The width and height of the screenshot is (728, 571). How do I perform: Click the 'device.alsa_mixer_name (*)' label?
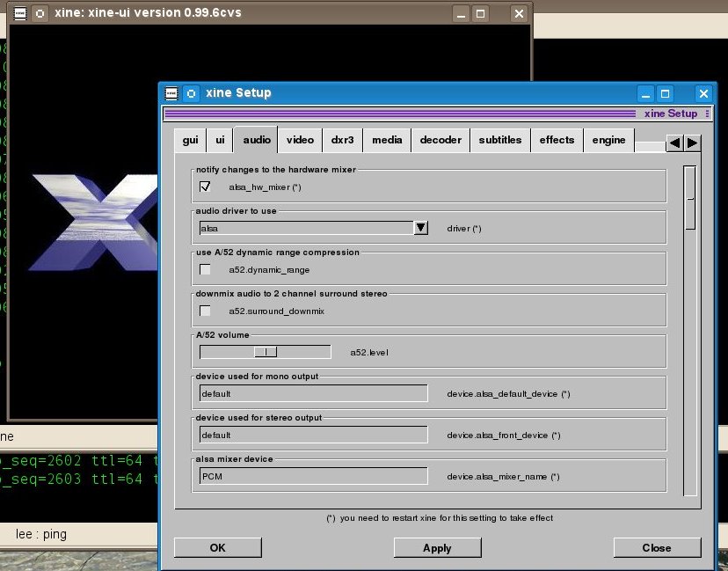click(x=503, y=477)
